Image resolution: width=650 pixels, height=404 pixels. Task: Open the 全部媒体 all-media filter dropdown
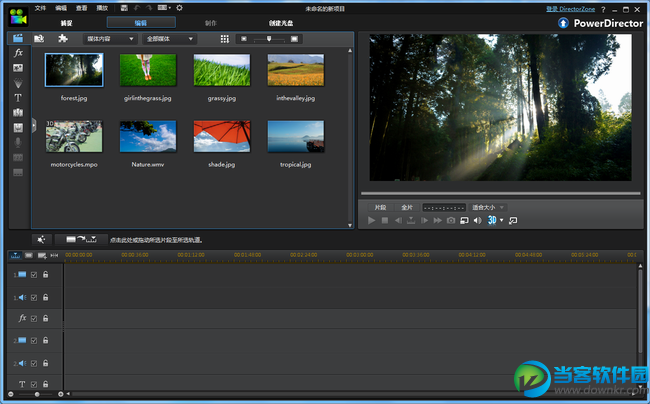pyautogui.click(x=170, y=39)
